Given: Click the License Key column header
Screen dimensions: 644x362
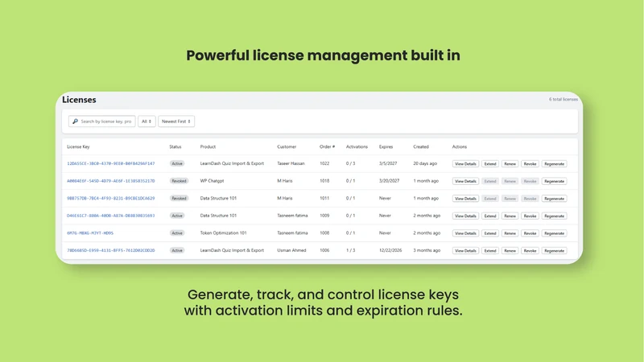Looking at the screenshot, I should pyautogui.click(x=78, y=146).
